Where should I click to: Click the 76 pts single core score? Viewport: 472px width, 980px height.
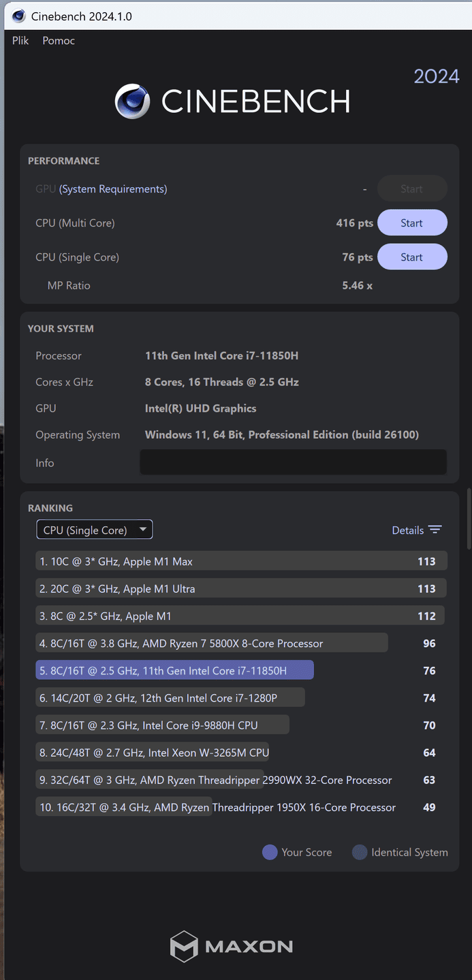click(x=358, y=257)
